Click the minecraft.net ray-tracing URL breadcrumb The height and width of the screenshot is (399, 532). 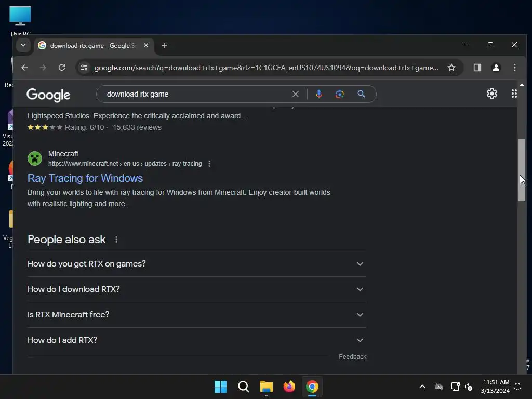(125, 164)
